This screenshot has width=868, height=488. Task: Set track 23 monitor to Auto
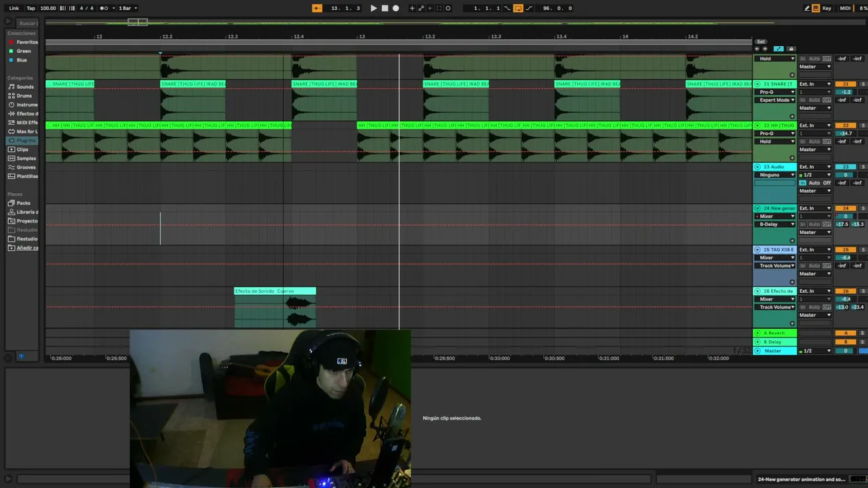pyautogui.click(x=814, y=183)
